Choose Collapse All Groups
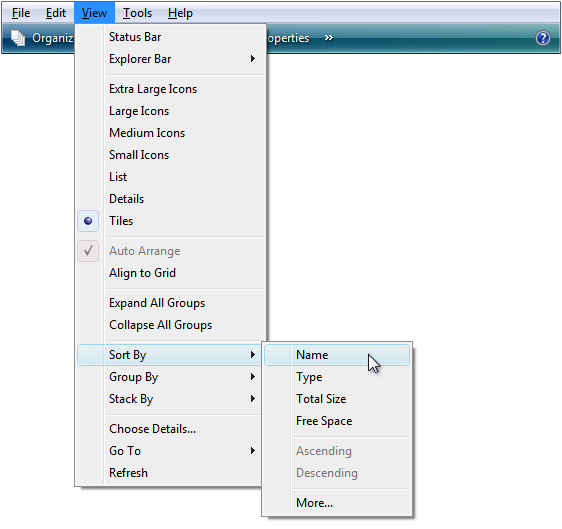The width and height of the screenshot is (562, 529). click(x=171, y=325)
